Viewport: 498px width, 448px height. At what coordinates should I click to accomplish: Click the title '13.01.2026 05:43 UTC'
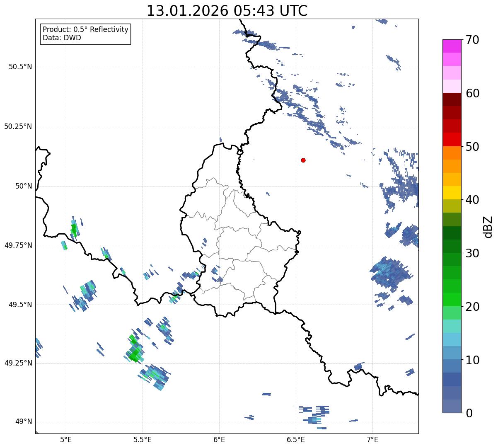227,11
